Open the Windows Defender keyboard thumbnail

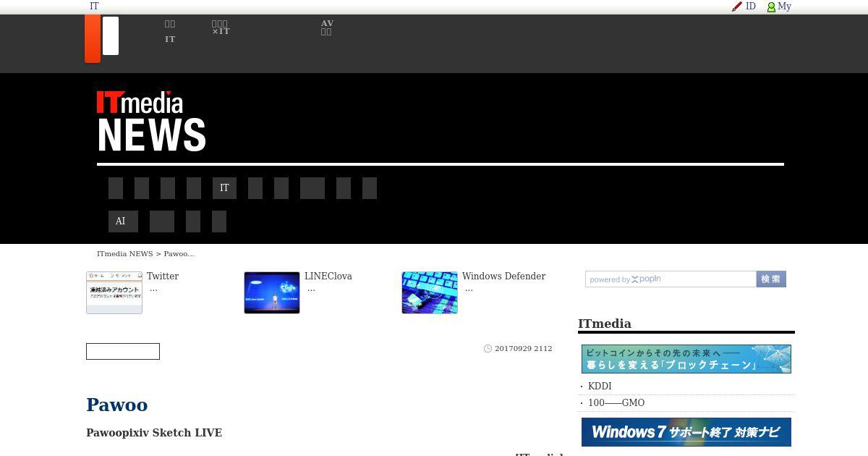click(x=430, y=292)
